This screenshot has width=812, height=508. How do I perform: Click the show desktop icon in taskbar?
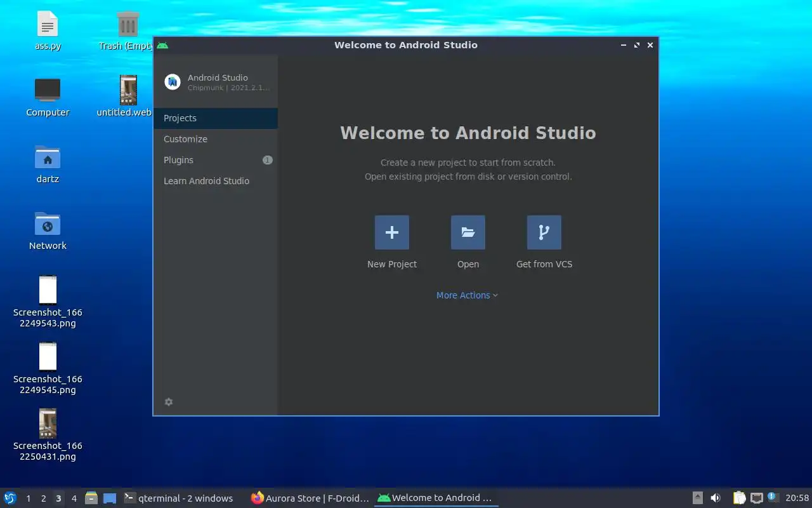pyautogui.click(x=110, y=498)
